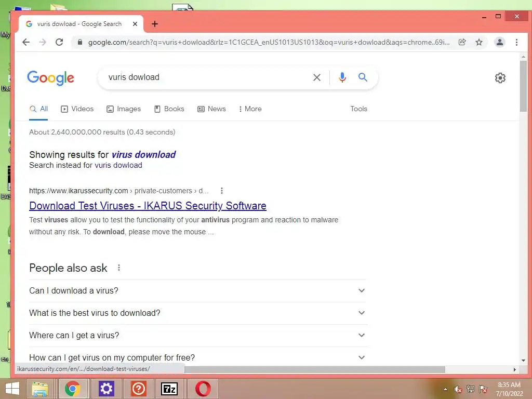This screenshot has height=399, width=532.
Task: Start voice search with microphone
Action: click(342, 77)
